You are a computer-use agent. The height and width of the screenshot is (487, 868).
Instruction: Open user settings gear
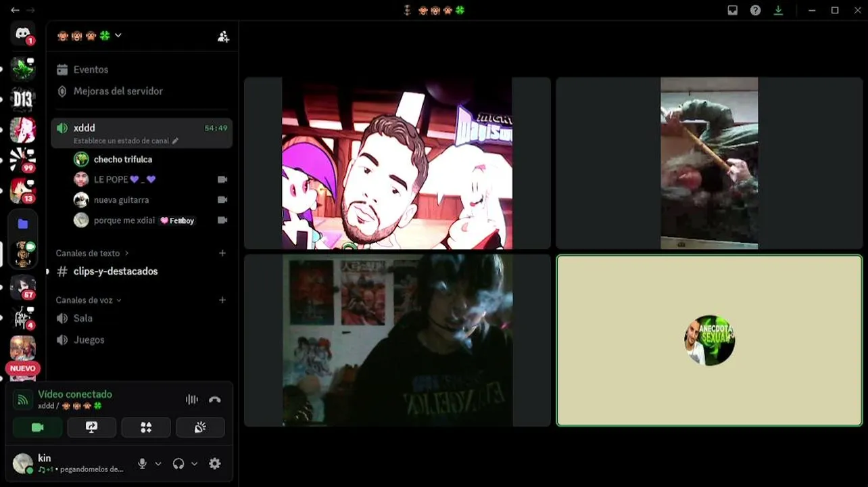tap(215, 464)
